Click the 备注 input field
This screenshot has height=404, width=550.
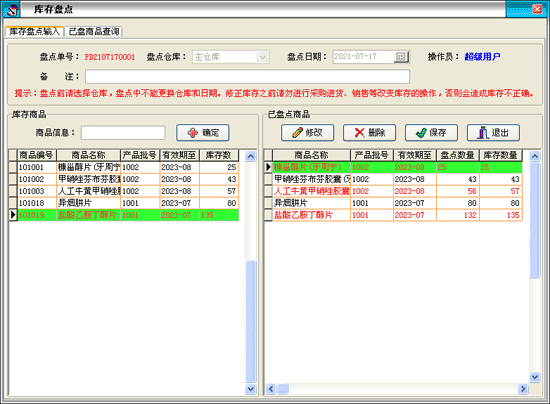tap(247, 76)
